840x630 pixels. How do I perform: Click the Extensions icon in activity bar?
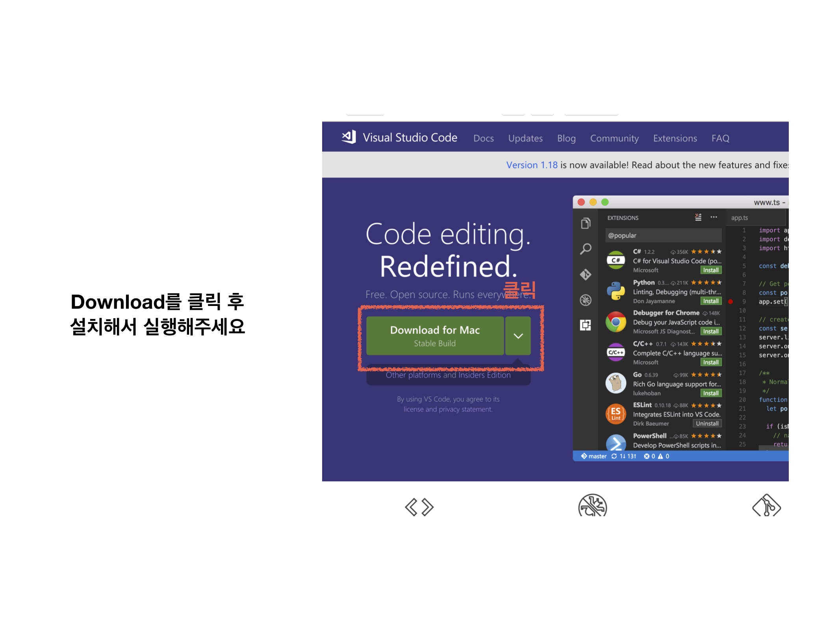pos(586,325)
